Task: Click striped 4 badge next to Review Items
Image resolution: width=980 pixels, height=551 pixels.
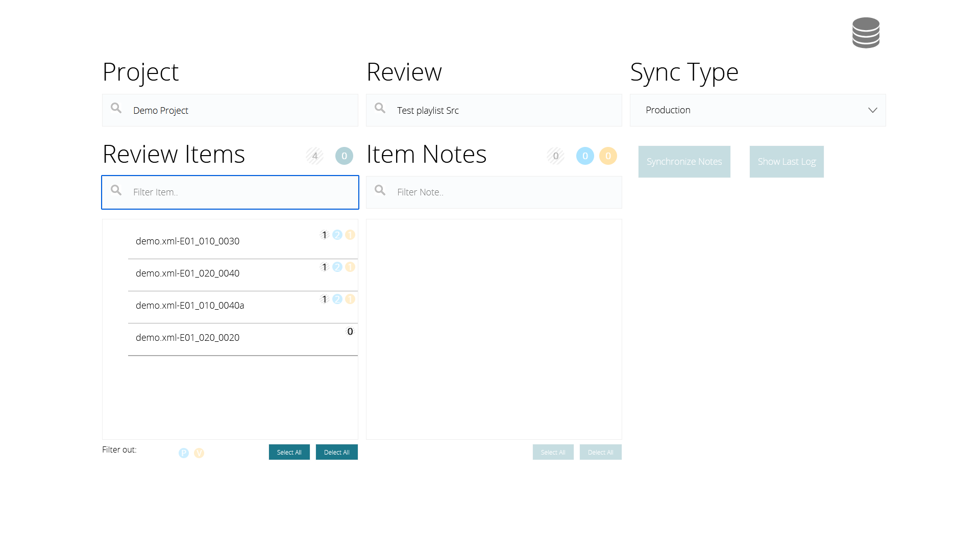Action: tap(315, 156)
